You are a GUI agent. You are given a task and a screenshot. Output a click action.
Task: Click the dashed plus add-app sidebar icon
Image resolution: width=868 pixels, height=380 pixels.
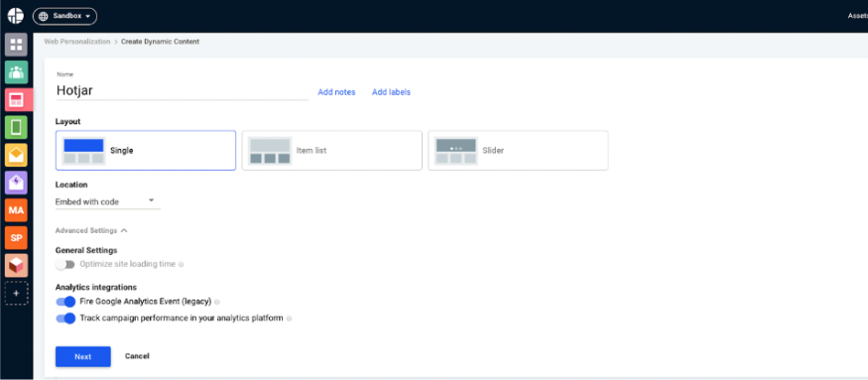click(x=16, y=293)
